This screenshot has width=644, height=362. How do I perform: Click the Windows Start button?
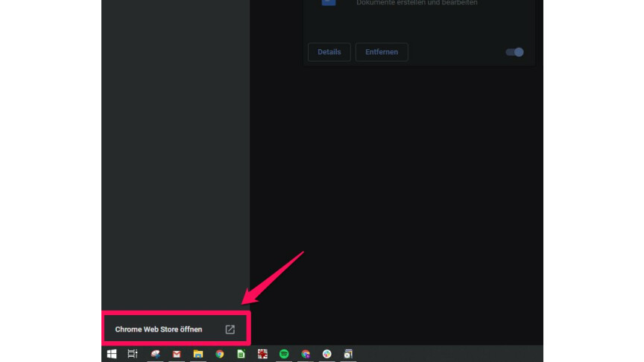click(x=112, y=355)
